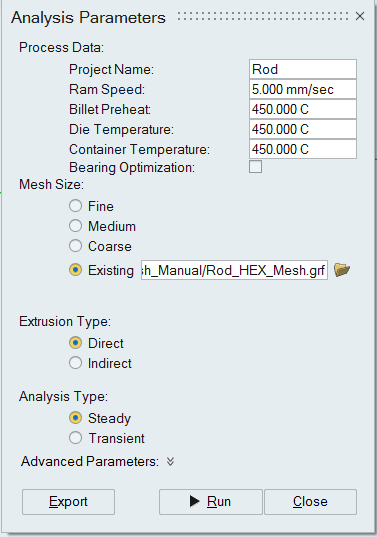The image size is (377, 537).
Task: Click the Close button at bottom
Action: coord(311,502)
